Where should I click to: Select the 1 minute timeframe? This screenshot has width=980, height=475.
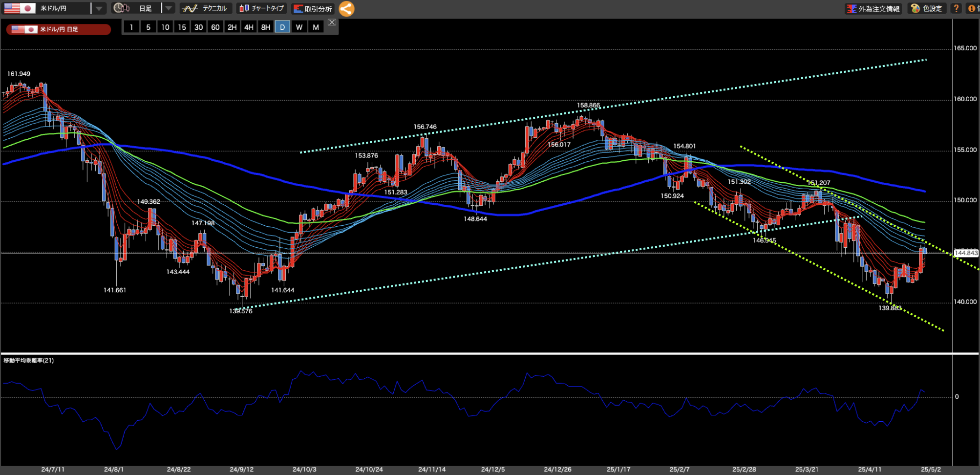click(131, 27)
